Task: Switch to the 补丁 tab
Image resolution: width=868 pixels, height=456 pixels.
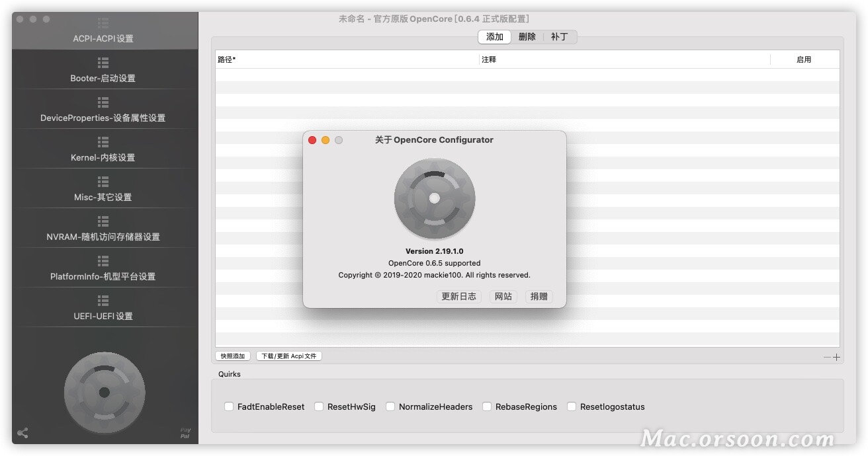Action: 559,36
